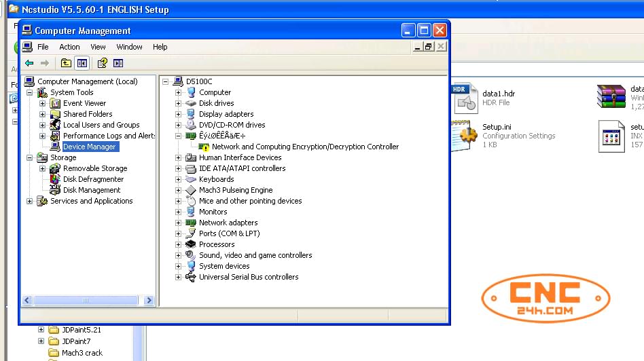Select Device Manager in the console tree

tap(90, 147)
